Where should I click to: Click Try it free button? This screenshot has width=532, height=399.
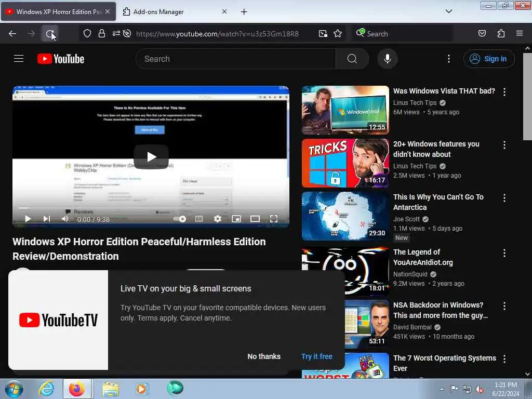click(x=316, y=356)
